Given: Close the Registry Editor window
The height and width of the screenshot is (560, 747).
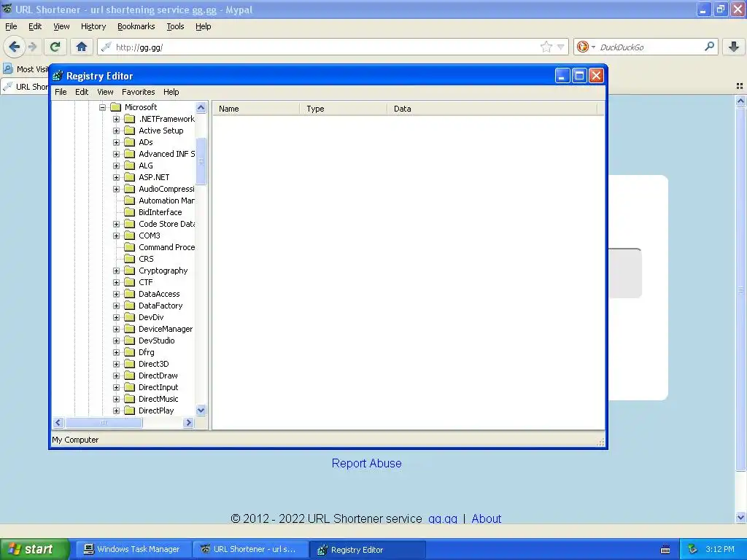Looking at the screenshot, I should coord(596,76).
